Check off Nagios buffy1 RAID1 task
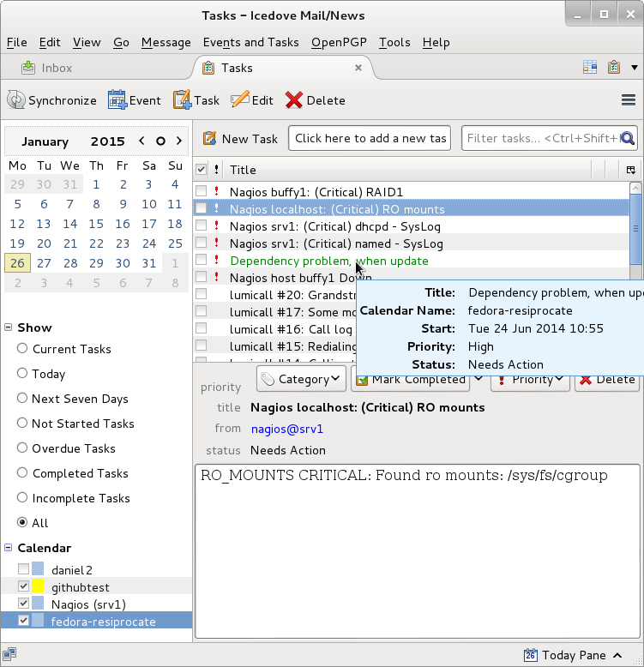 tap(201, 191)
